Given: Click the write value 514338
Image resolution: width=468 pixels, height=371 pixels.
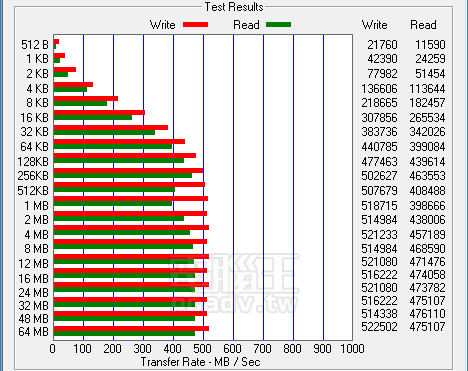Looking at the screenshot, I should point(380,314).
